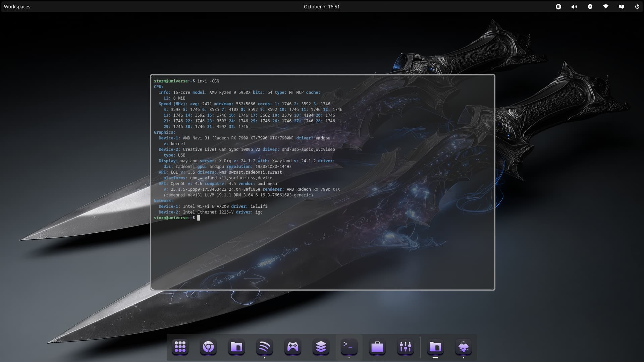The image size is (644, 362).
Task: Select the running file manager beside Inkscape
Action: [x=435, y=347]
